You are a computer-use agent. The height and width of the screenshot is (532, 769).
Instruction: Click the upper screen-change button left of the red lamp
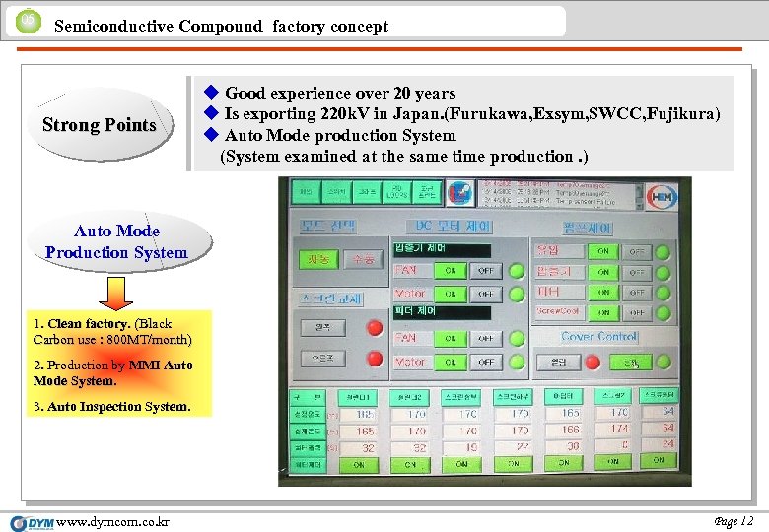[322, 328]
